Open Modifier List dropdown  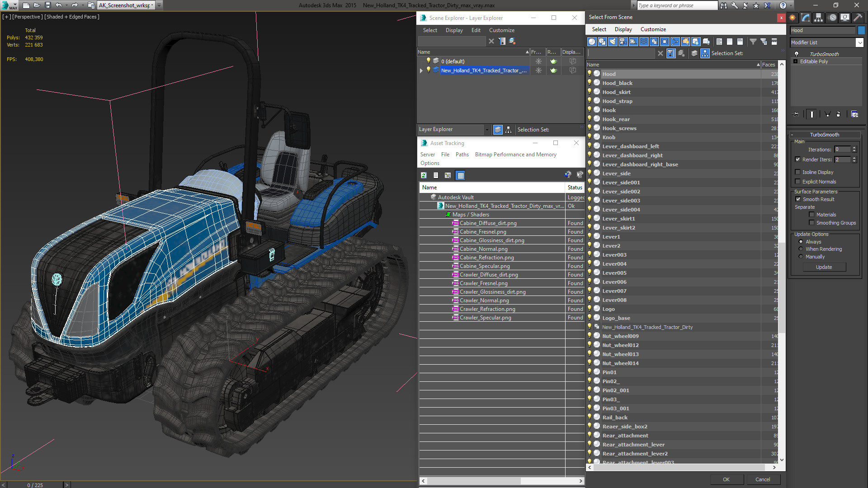(859, 42)
